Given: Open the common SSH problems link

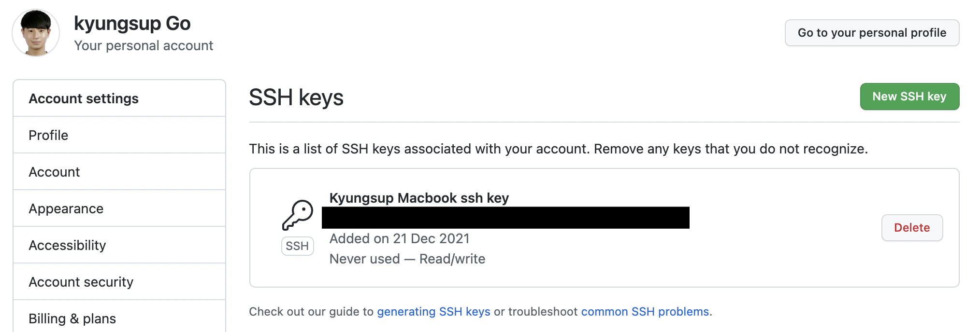Looking at the screenshot, I should pos(645,312).
